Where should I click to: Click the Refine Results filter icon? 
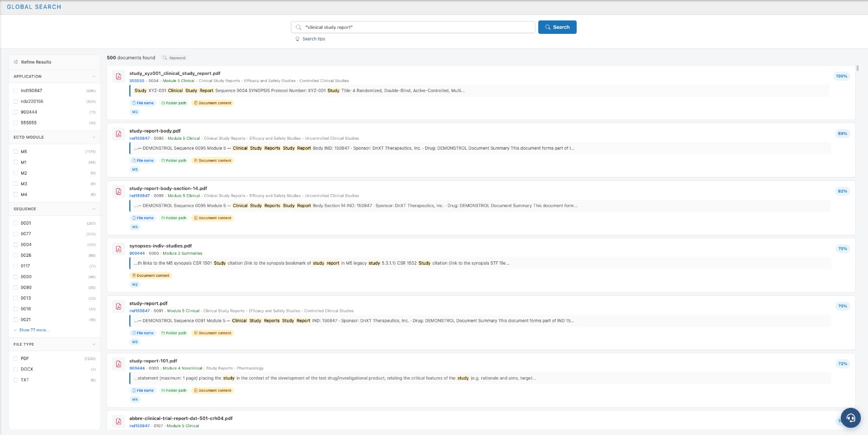(x=16, y=62)
